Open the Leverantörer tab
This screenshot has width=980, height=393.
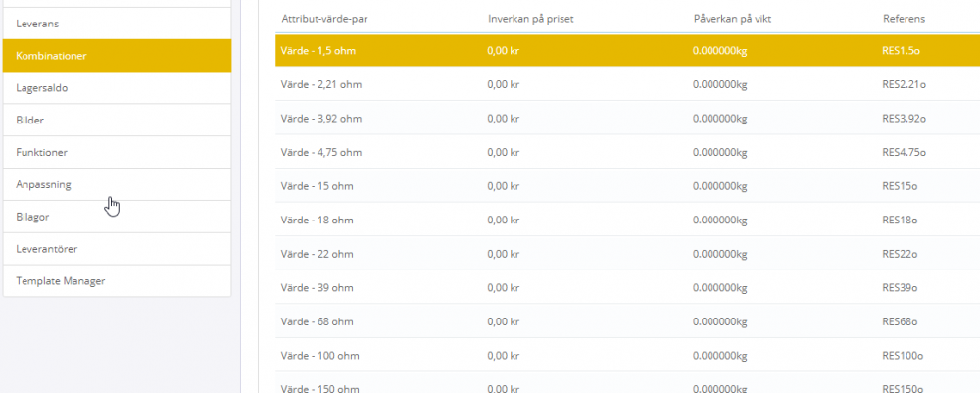pos(116,249)
